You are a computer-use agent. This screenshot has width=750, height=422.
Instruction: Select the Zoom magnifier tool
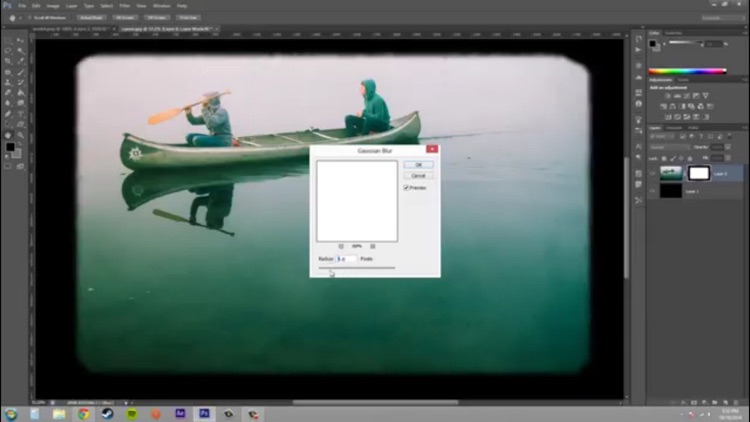(x=21, y=135)
